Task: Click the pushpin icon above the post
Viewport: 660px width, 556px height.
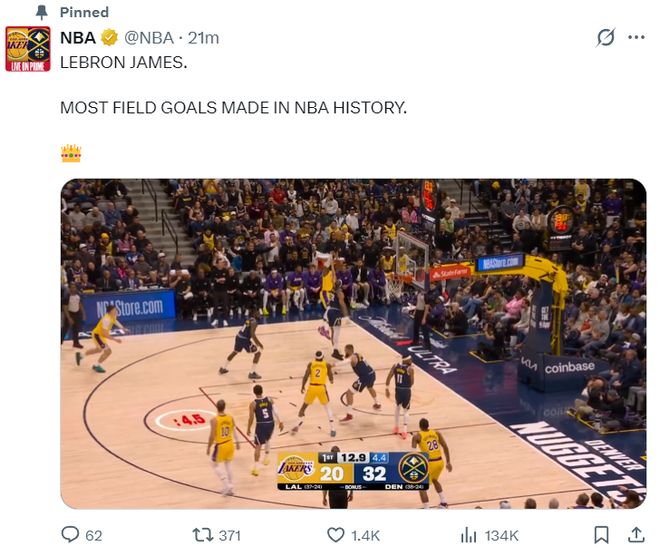Action: point(41,12)
